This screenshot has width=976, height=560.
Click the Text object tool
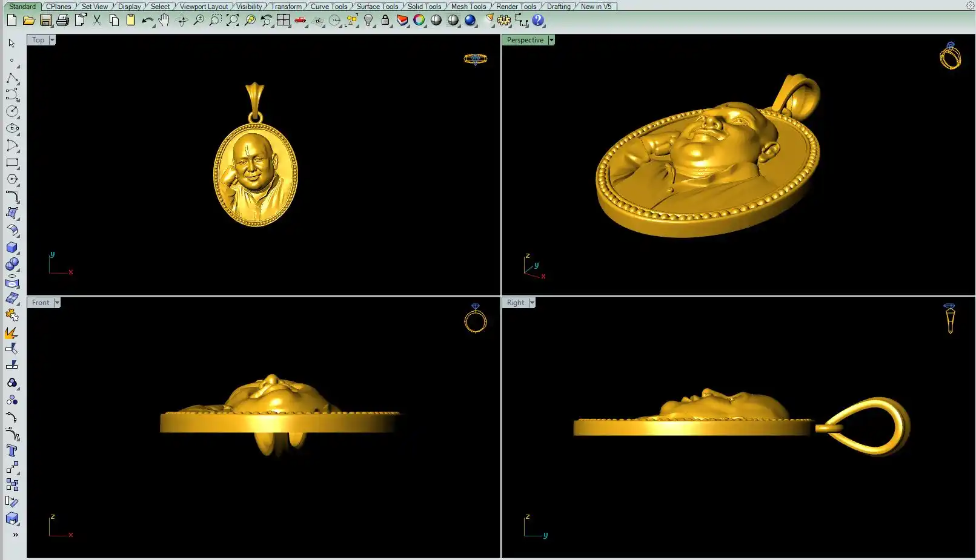[x=12, y=450]
